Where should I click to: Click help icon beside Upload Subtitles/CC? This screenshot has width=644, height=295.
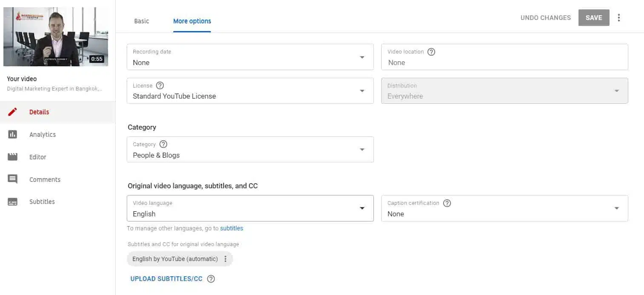[x=211, y=279]
